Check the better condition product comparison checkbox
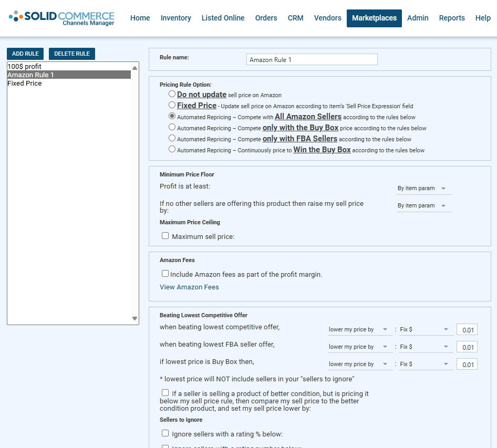497x448 pixels. point(165,393)
